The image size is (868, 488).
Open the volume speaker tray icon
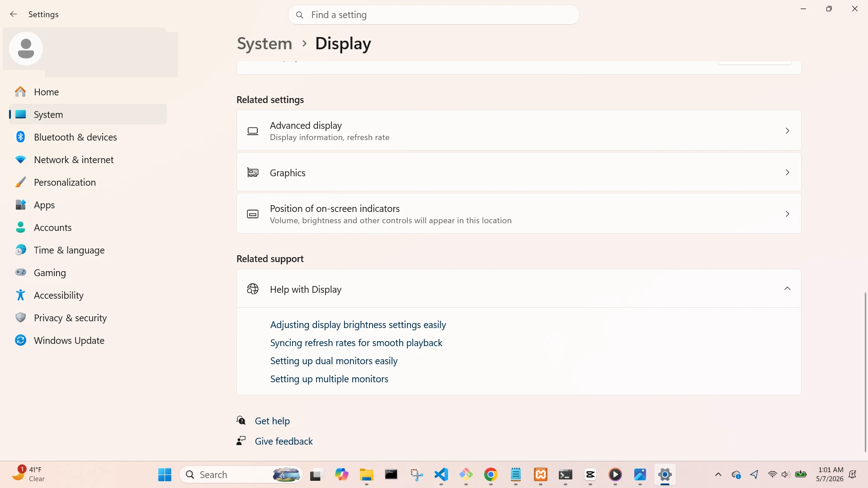click(x=786, y=474)
